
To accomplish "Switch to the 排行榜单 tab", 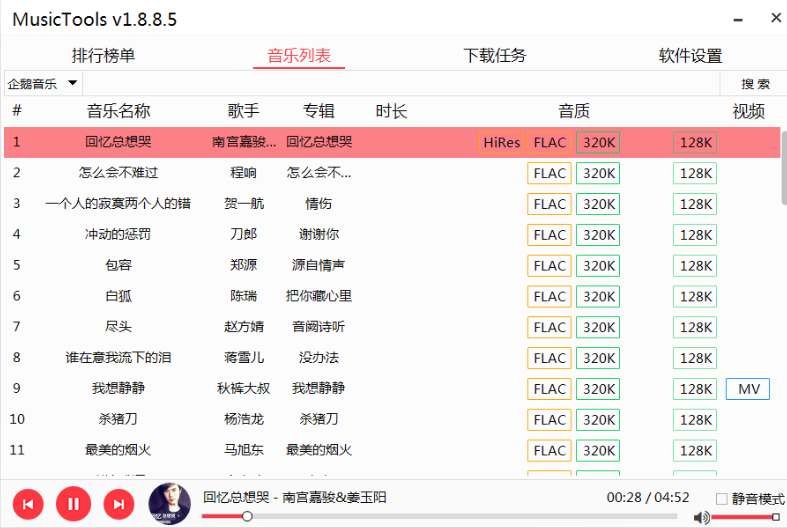I will coord(103,56).
